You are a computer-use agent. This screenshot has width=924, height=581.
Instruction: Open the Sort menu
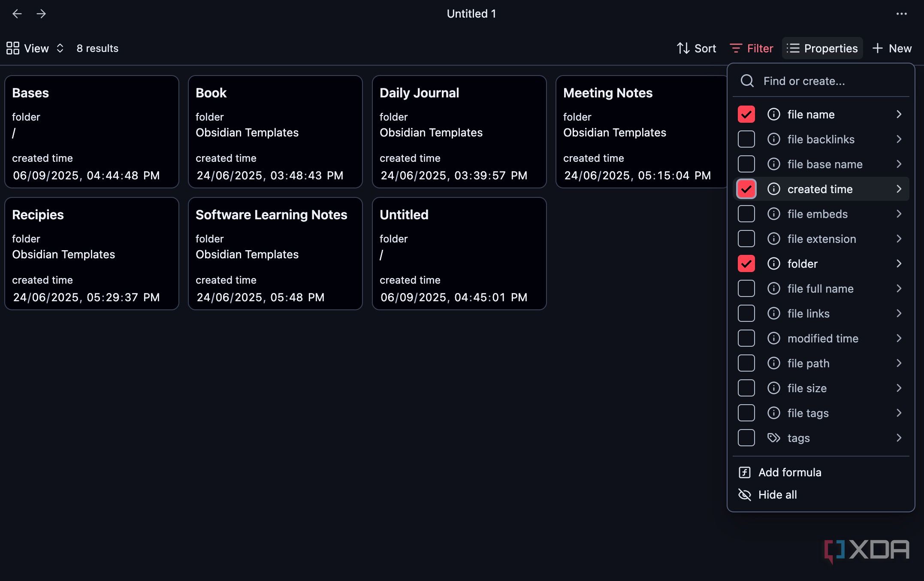pos(696,48)
